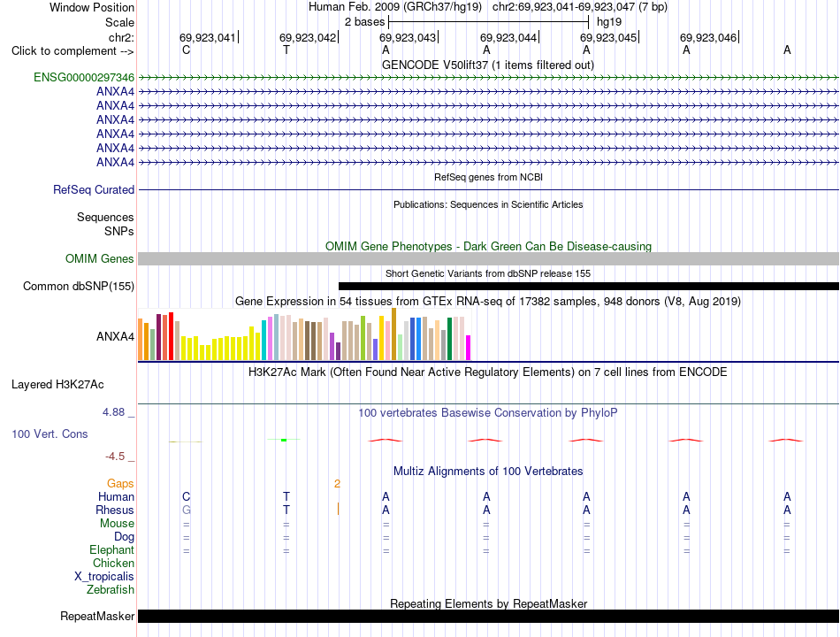This screenshot has height=637, width=840.
Task: Click the PhyloP Basewise Conservation title
Action: click(x=488, y=413)
